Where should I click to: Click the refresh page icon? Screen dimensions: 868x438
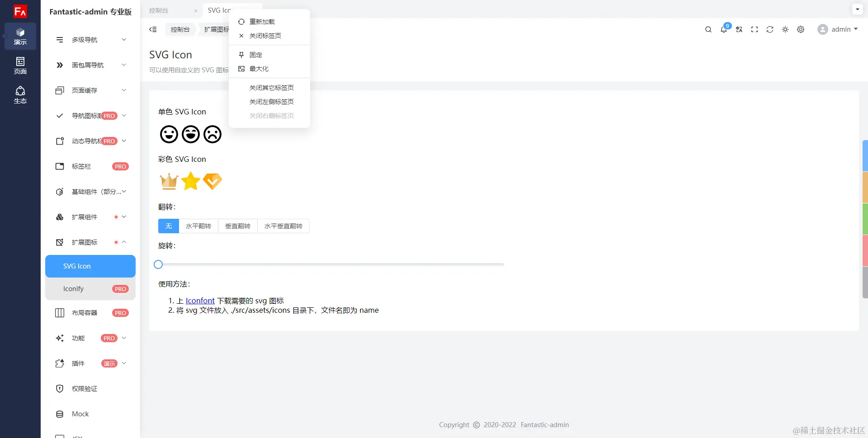pyautogui.click(x=770, y=29)
